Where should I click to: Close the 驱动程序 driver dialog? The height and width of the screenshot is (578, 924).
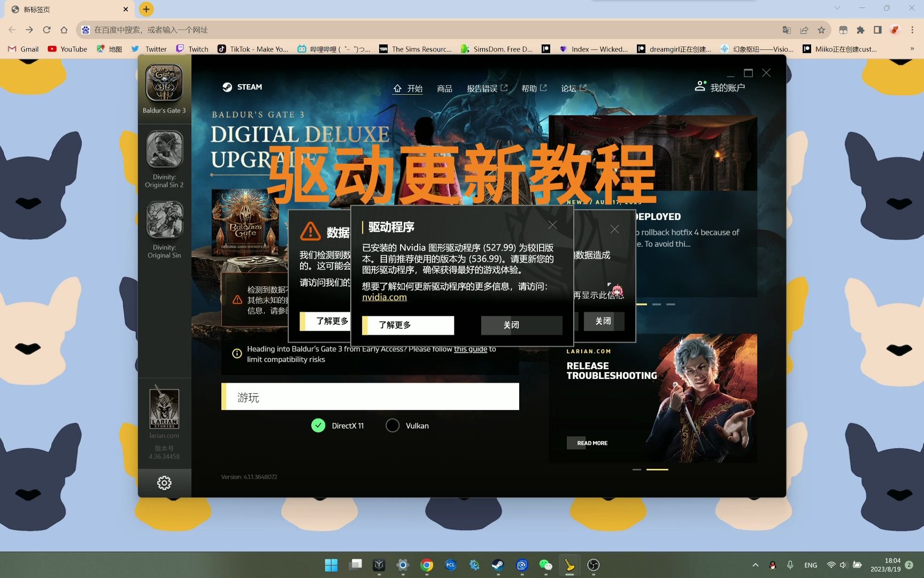click(x=552, y=225)
